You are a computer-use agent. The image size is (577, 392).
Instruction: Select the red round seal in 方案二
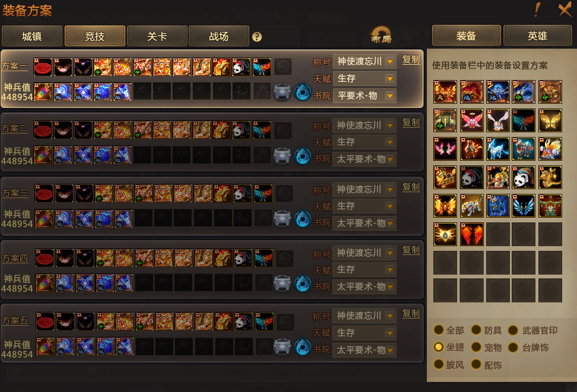[x=43, y=130]
